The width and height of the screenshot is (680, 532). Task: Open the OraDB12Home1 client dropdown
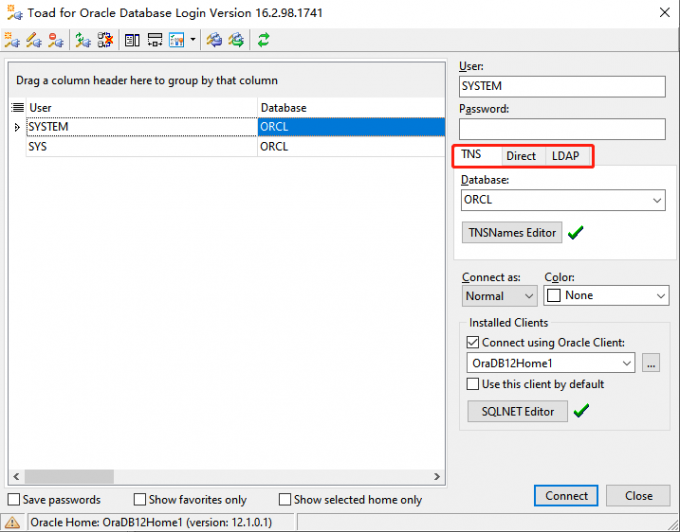click(627, 363)
